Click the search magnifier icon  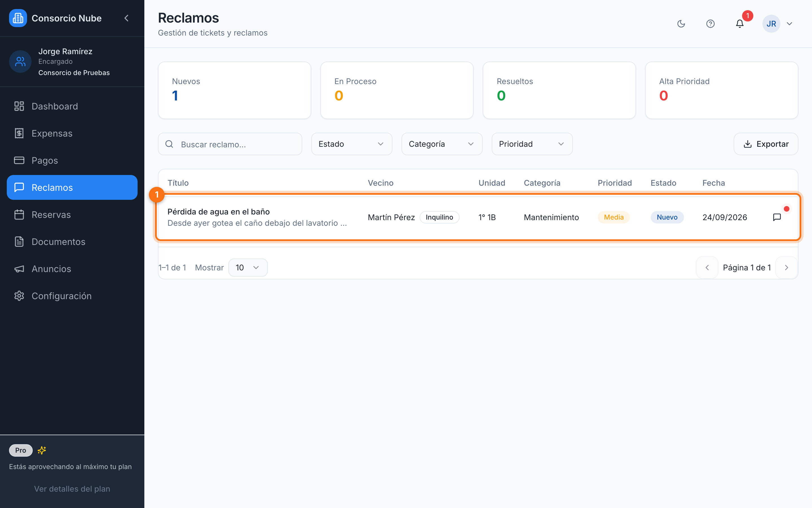169,144
